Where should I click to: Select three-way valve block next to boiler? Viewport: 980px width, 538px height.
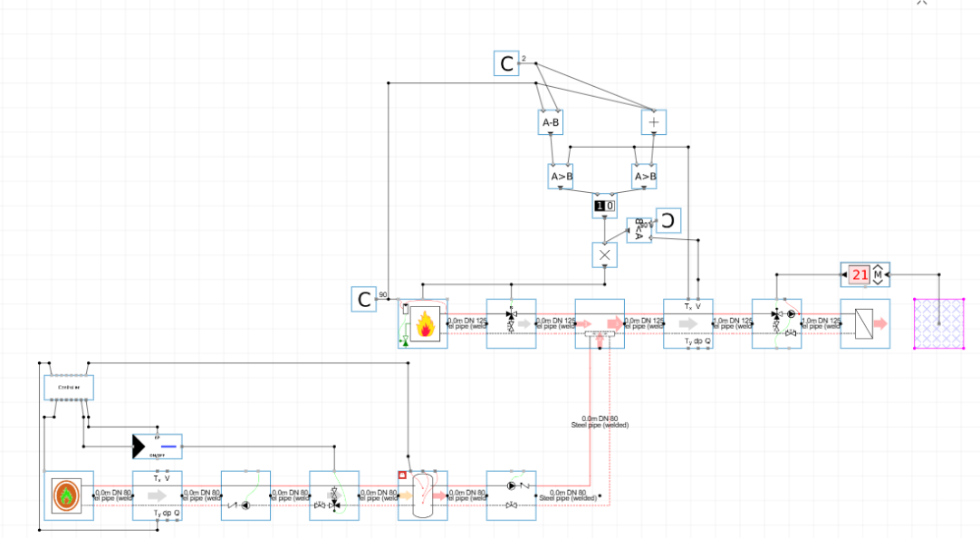pyautogui.click(x=511, y=323)
